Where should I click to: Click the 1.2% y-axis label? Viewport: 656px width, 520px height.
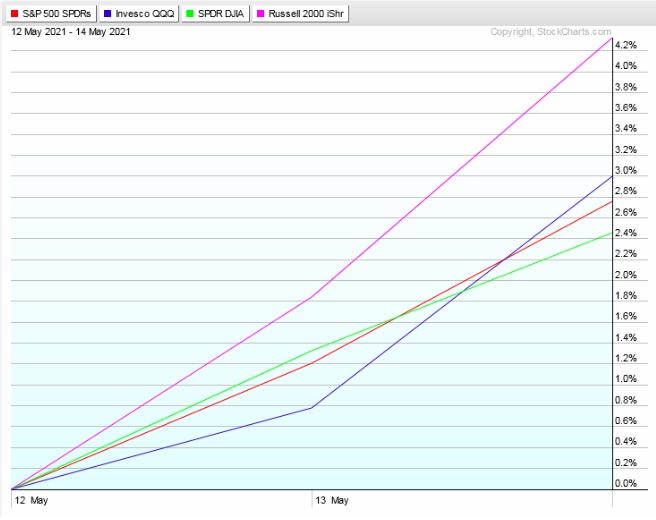coord(625,358)
